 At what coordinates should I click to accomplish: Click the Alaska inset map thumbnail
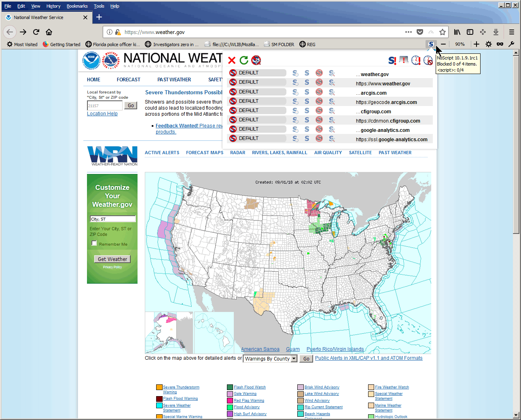point(169,333)
